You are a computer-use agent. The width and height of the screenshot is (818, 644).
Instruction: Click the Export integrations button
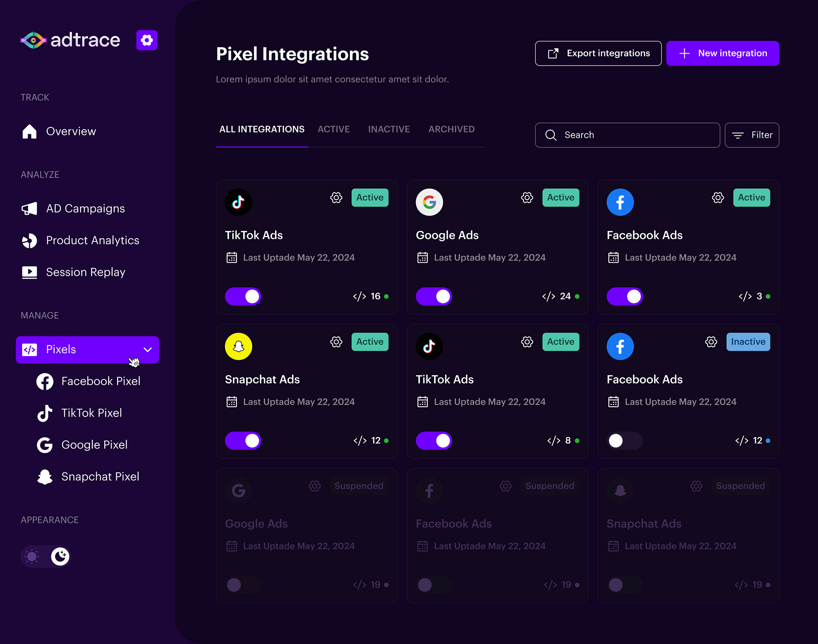tap(598, 53)
